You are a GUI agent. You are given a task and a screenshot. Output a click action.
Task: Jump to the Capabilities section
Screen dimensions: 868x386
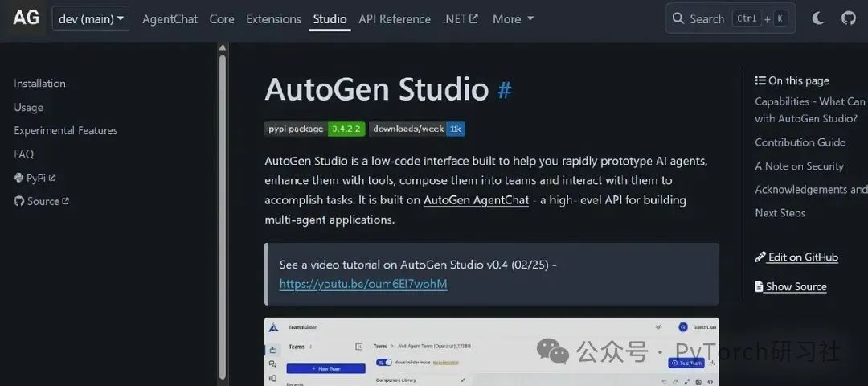pos(810,109)
